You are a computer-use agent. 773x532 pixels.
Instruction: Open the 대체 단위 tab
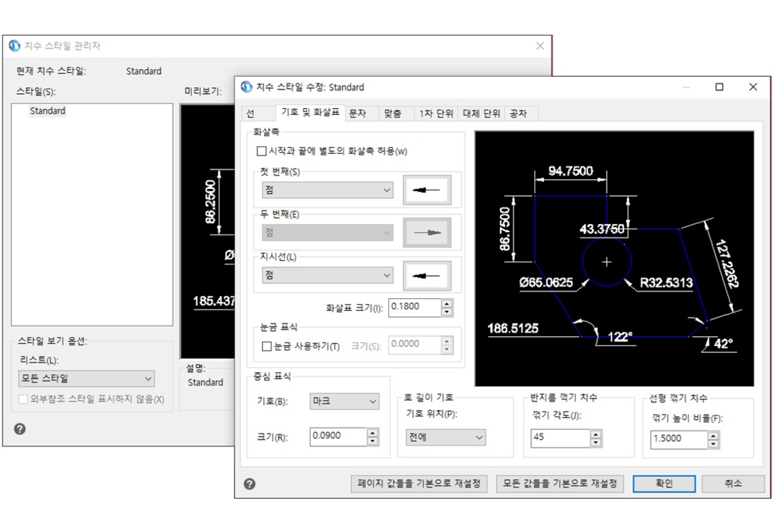[x=481, y=113]
